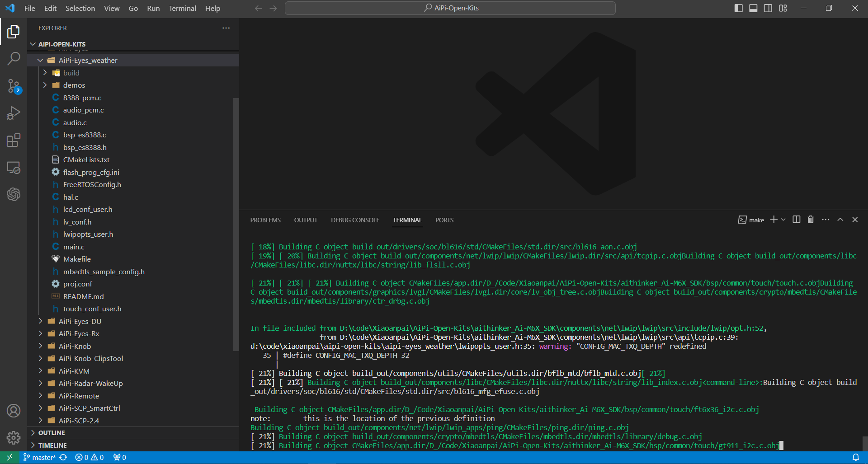Open the Run menu

153,8
